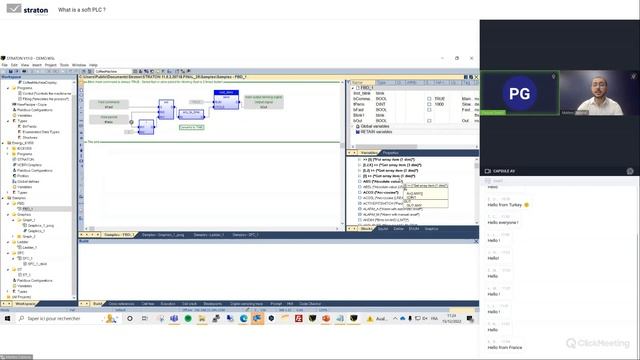This screenshot has width=640, height=360.
Task: Collapse the SFC folder in workspace tree
Action: pos(8,253)
